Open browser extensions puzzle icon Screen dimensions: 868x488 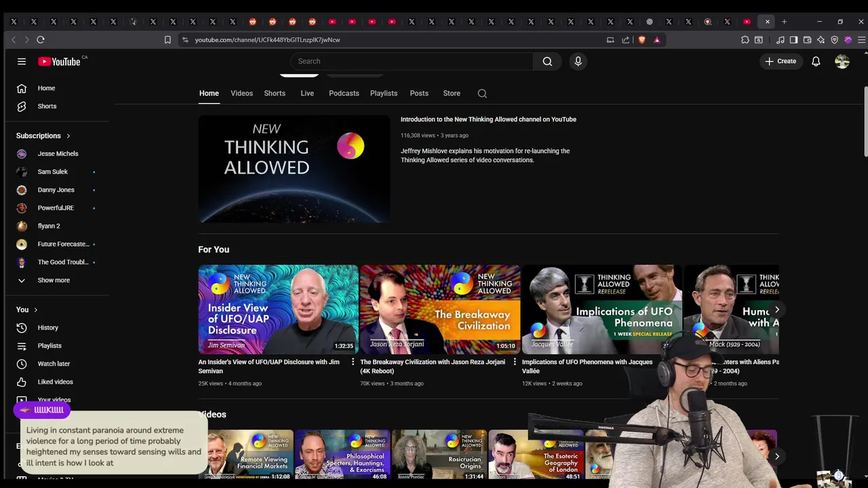745,40
